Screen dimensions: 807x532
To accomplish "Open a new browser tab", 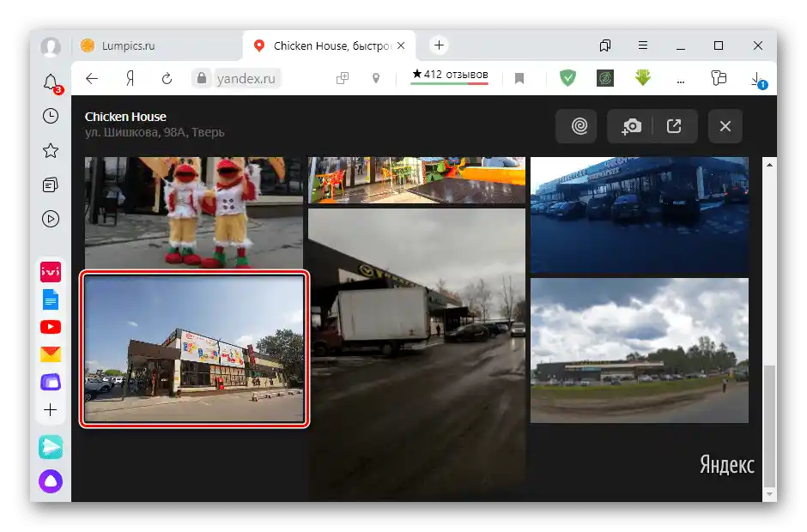I will [x=439, y=45].
